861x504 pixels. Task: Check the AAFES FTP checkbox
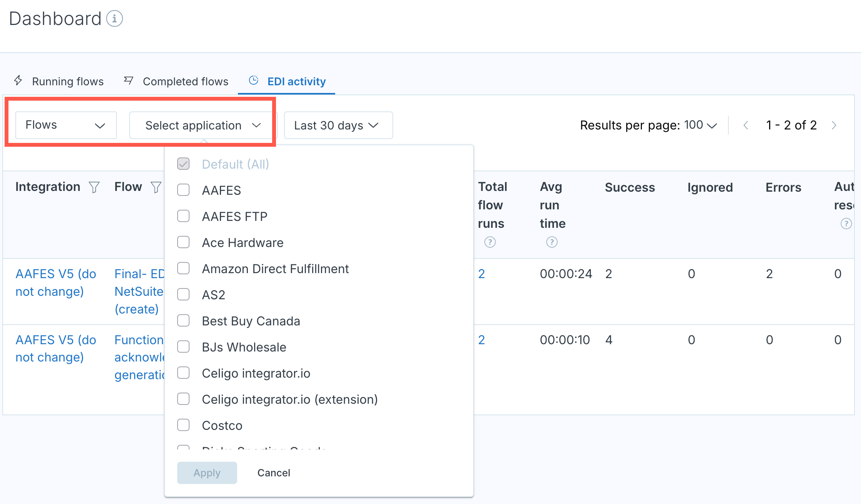(x=183, y=216)
